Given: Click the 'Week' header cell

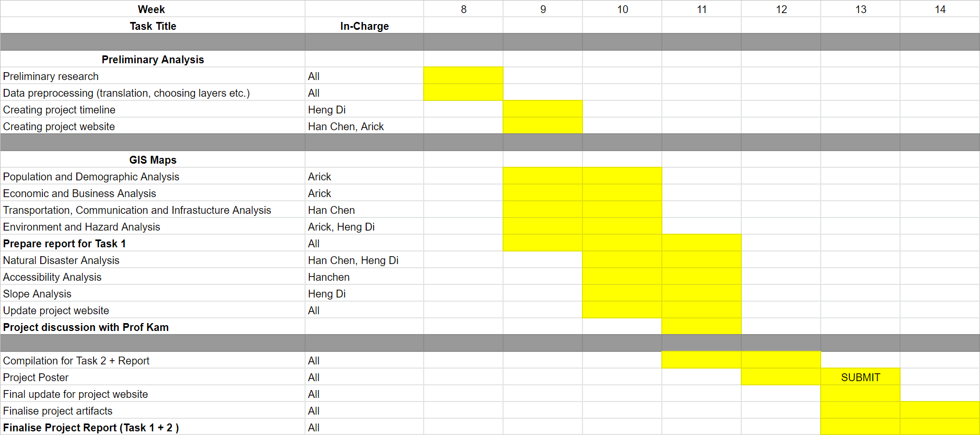Looking at the screenshot, I should pos(151,9).
